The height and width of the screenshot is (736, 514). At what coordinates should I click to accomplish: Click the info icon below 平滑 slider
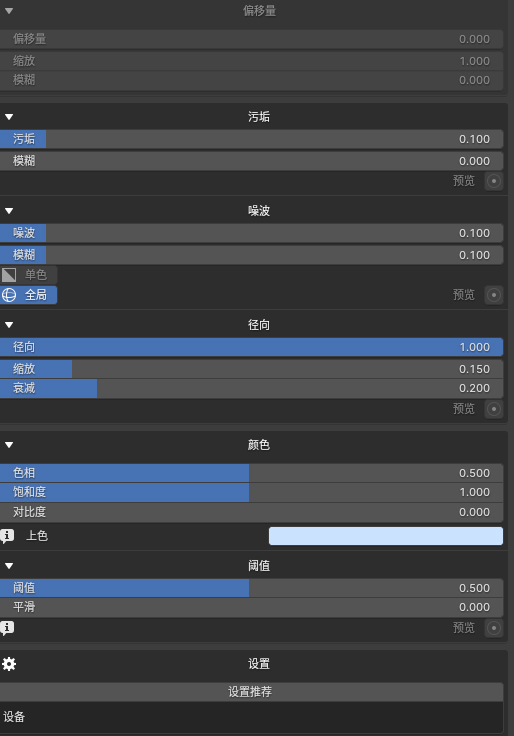tap(7, 628)
